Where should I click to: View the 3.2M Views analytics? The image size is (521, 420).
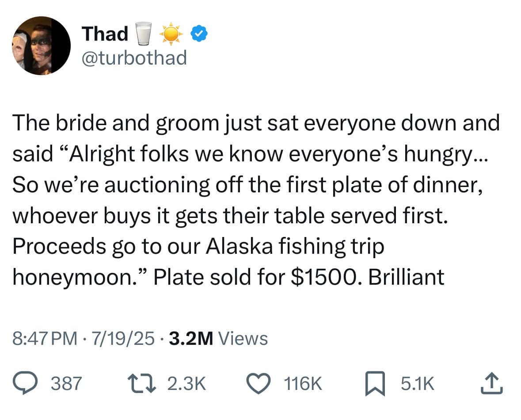tap(218, 339)
